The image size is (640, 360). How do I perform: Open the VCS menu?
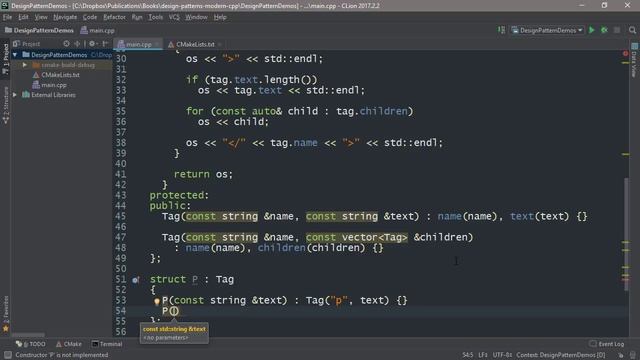click(174, 17)
